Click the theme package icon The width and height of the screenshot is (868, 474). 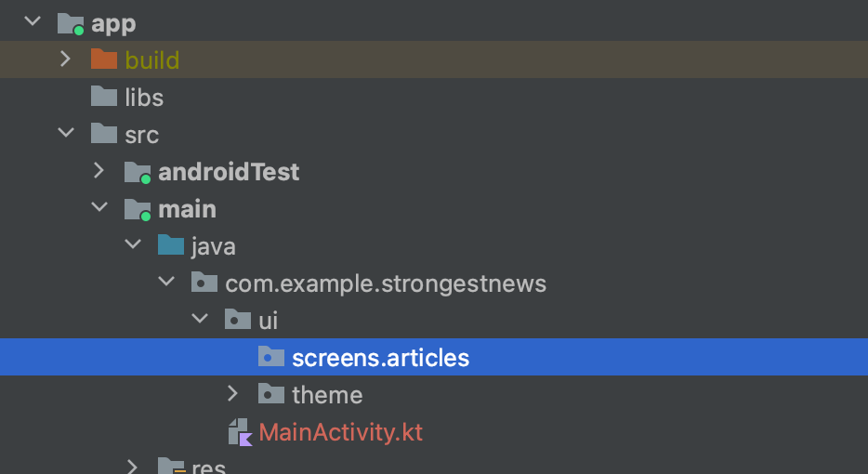pyautogui.click(x=271, y=394)
